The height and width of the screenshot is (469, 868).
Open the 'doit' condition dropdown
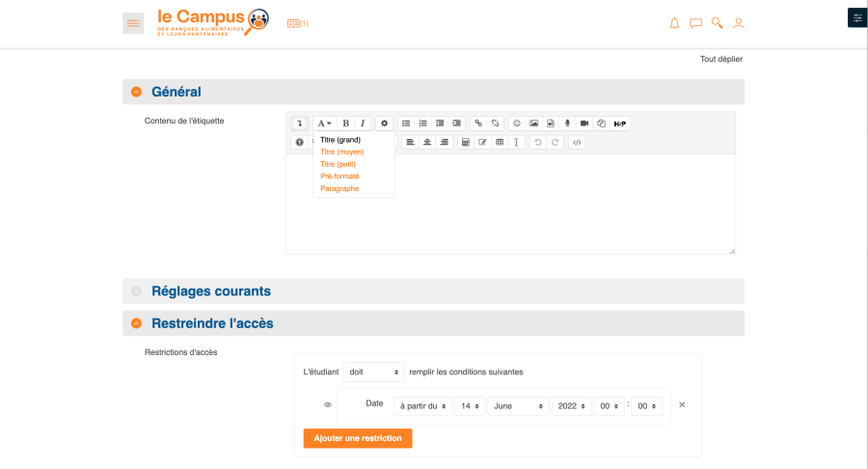pos(373,372)
